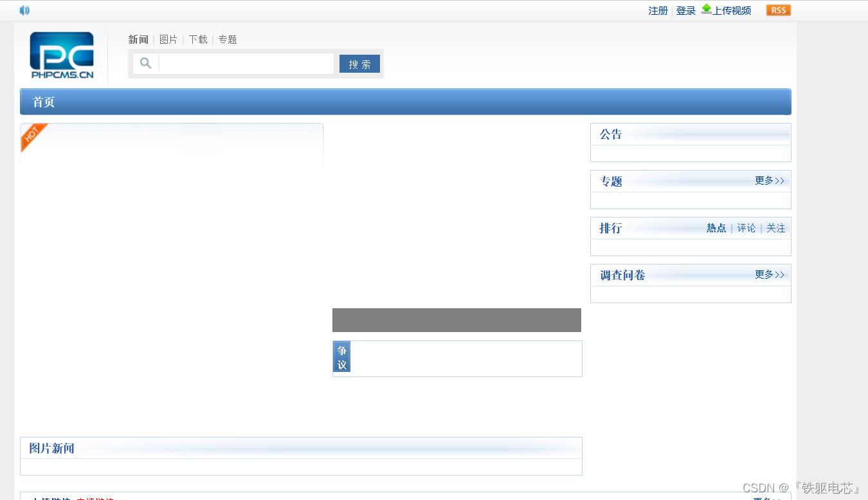The height and width of the screenshot is (500, 868).
Task: Open more surveys via 调查问卷 更多
Action: [769, 275]
